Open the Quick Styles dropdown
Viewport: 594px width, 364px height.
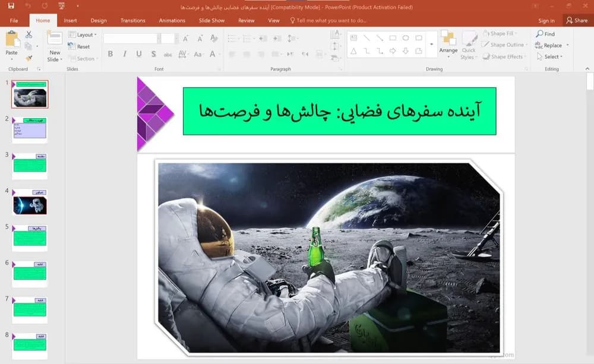[x=469, y=45]
